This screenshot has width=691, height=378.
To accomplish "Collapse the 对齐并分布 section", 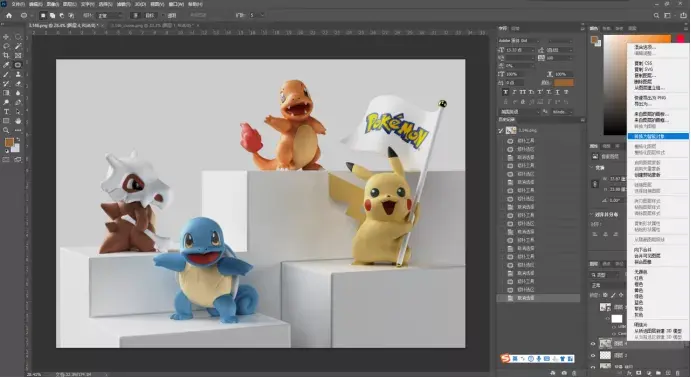I will click(x=591, y=215).
